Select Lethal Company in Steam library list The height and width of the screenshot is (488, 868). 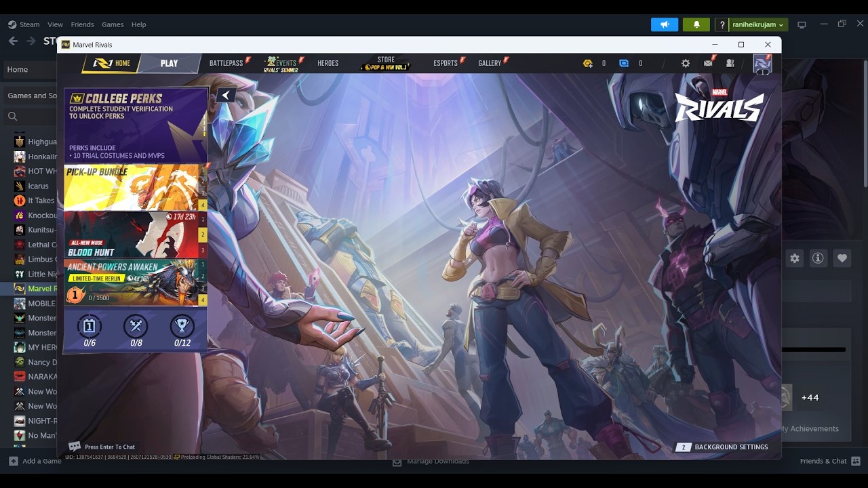pos(35,245)
